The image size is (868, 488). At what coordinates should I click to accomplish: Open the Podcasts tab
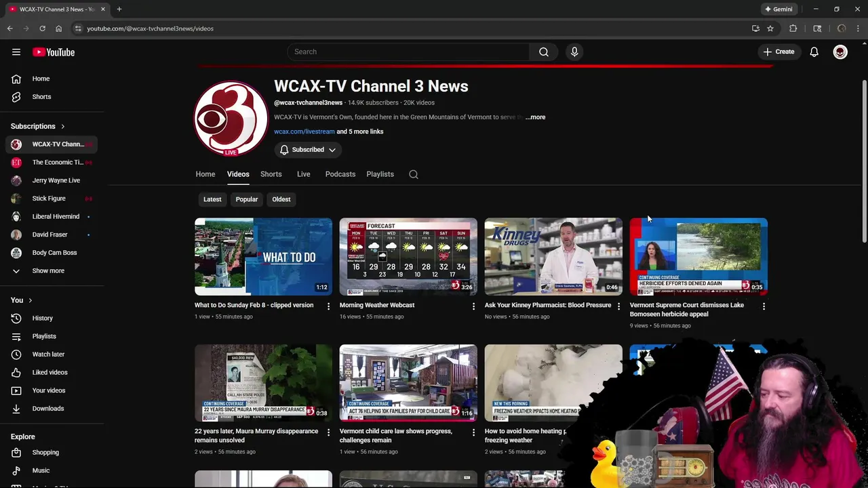(x=340, y=174)
